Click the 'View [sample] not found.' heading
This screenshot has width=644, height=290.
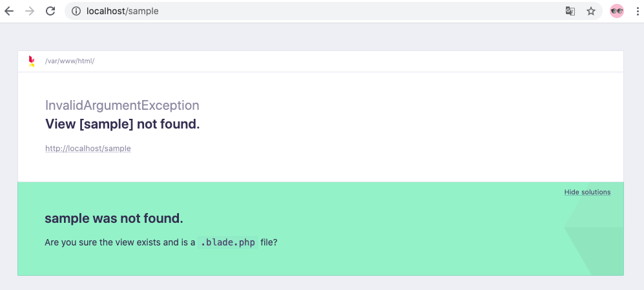122,124
